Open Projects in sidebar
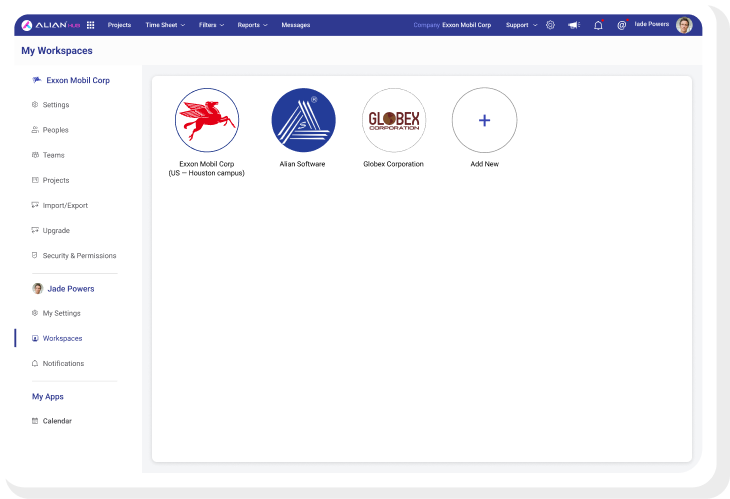730x499 pixels. pyautogui.click(x=56, y=181)
